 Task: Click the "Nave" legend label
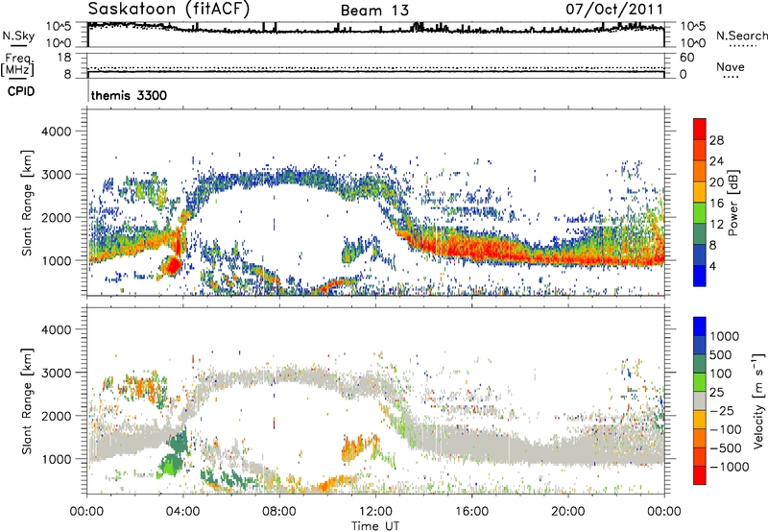[731, 66]
